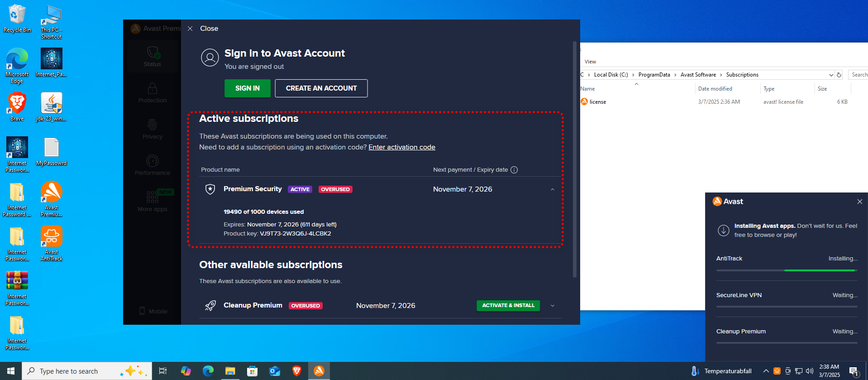Click the Explorer Search field
Viewport: 868px width, 380px height.
[x=858, y=75]
